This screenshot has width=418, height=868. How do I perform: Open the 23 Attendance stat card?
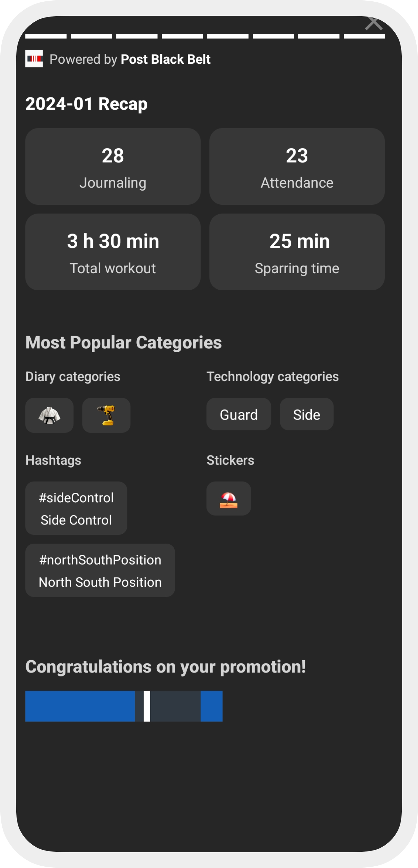(297, 166)
